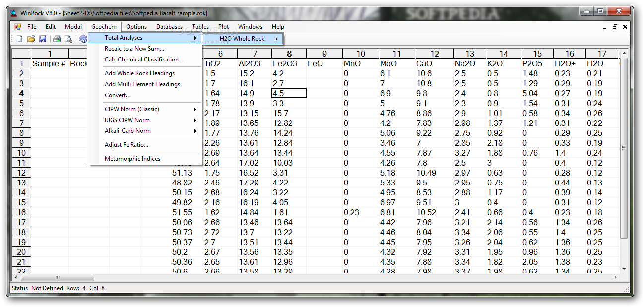Click the sheet document icon beside File menu

pos(18,27)
